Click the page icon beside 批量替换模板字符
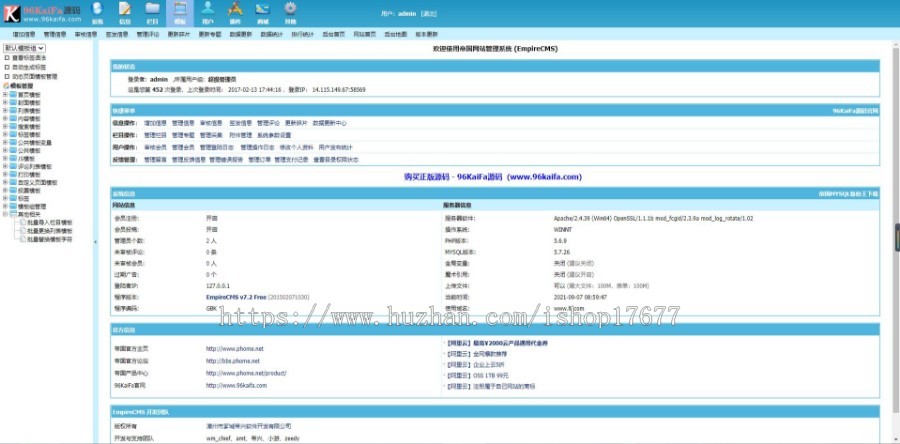 [22, 239]
